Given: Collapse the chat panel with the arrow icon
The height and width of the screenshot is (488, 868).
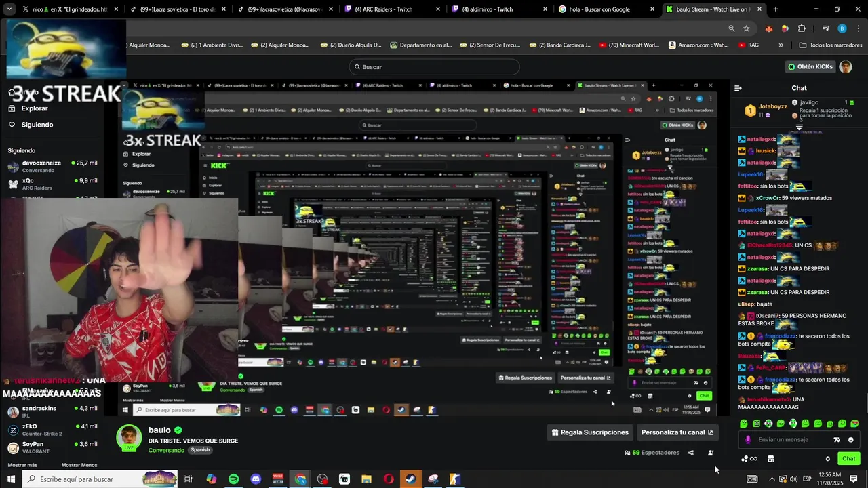Looking at the screenshot, I should click(738, 88).
